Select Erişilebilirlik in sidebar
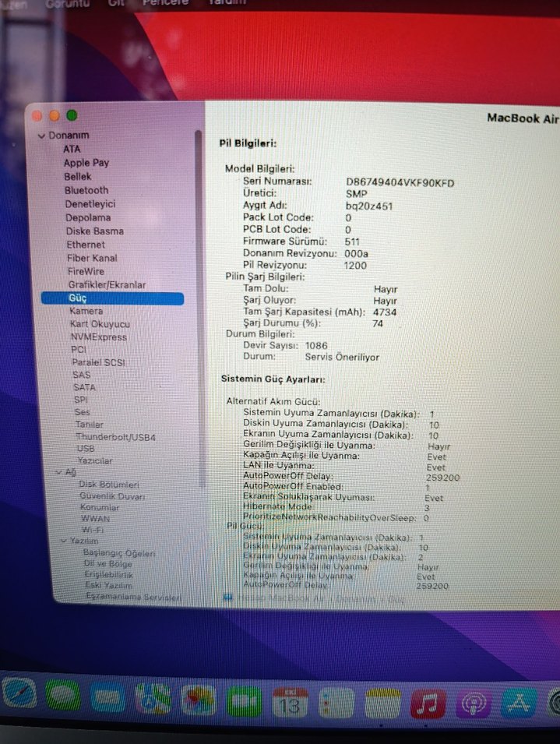 [x=108, y=574]
